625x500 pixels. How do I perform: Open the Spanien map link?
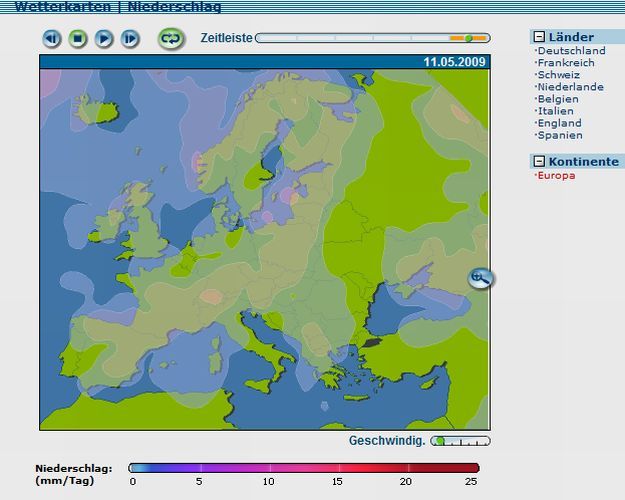click(559, 135)
